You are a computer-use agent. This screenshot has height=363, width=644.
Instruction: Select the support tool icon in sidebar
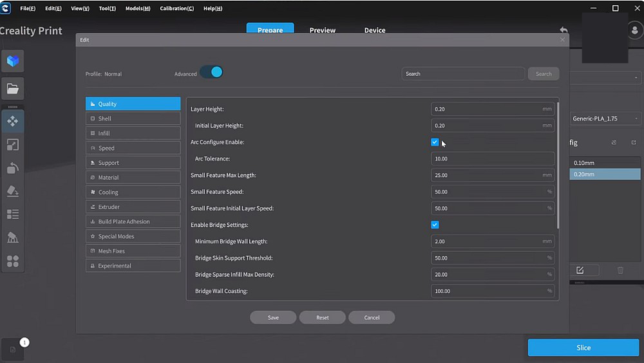point(13,237)
